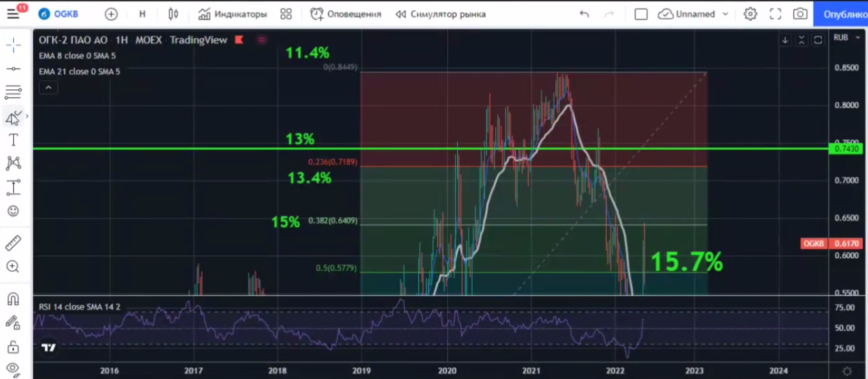
Task: Select the Text annotation tool
Action: tap(13, 140)
